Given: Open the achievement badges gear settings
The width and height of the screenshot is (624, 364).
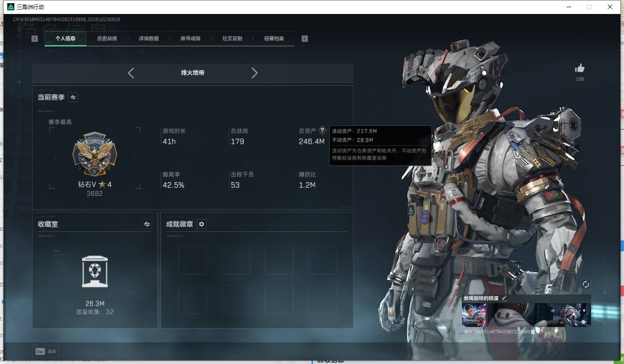Looking at the screenshot, I should [x=201, y=224].
